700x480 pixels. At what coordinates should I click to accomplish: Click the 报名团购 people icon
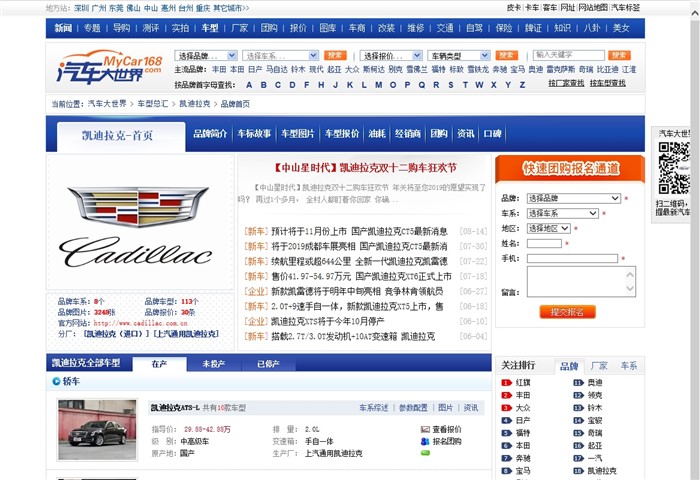coord(425,441)
